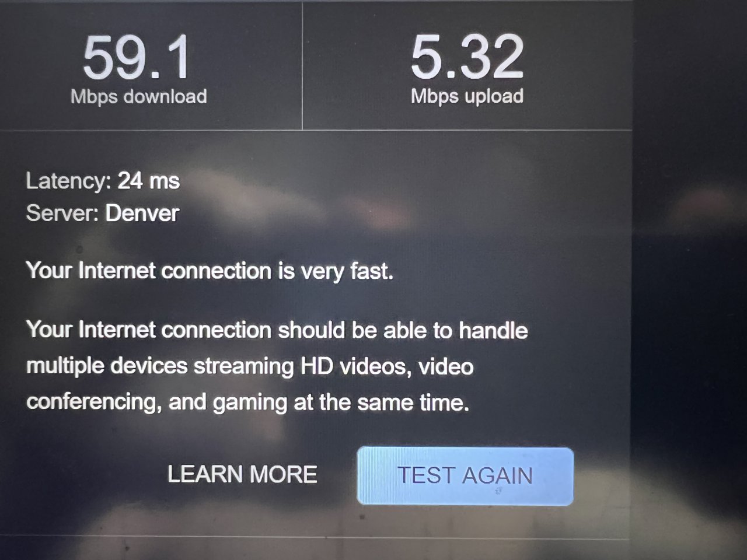
Task: Click the word 'Internet' in the fast-connection sentence
Action: [x=117, y=271]
